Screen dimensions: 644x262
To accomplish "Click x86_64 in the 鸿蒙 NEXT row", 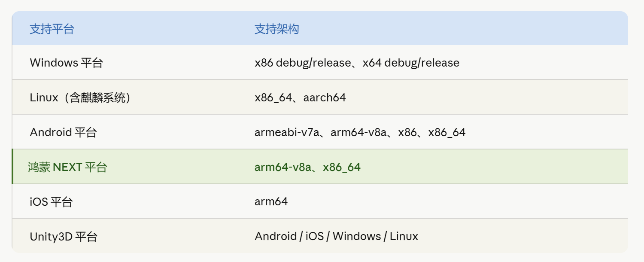I will tap(342, 167).
